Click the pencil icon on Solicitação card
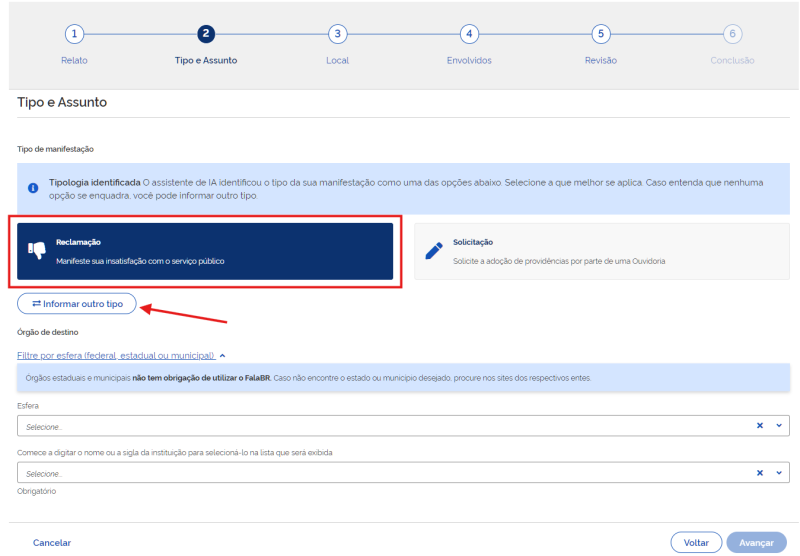 coord(434,251)
